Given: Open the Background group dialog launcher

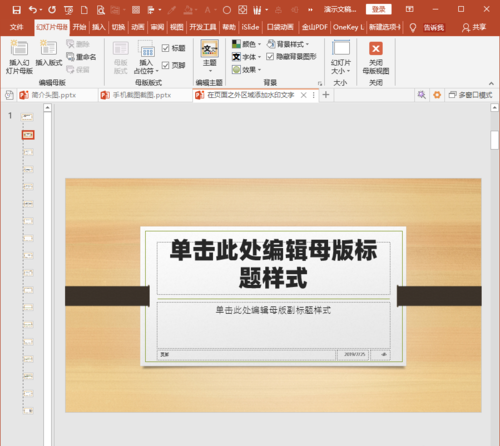Looking at the screenshot, I should tap(320, 83).
